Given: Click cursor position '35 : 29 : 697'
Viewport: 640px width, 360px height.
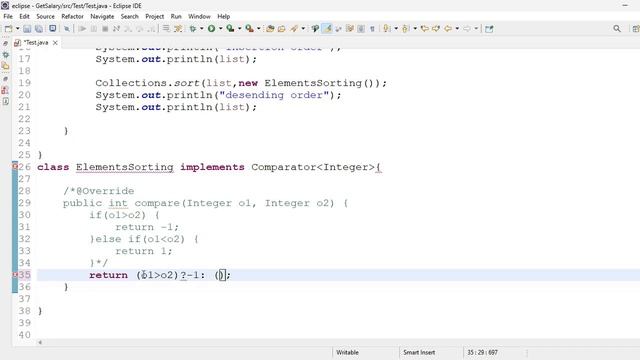Looking at the screenshot, I should [482, 352].
